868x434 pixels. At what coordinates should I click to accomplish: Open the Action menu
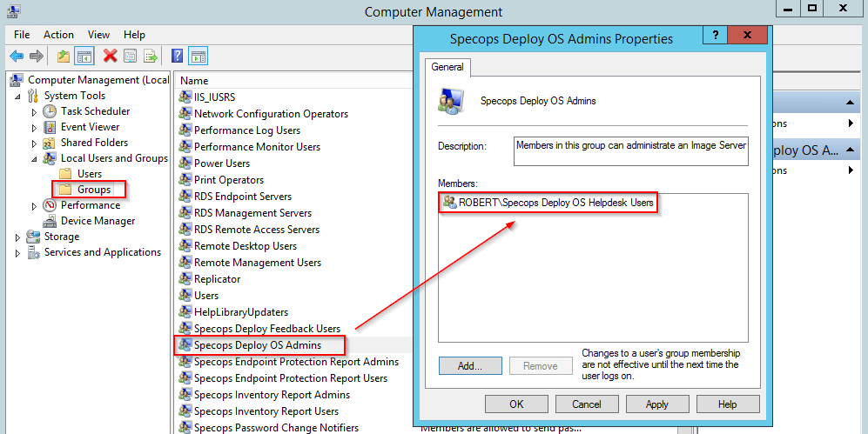click(58, 34)
